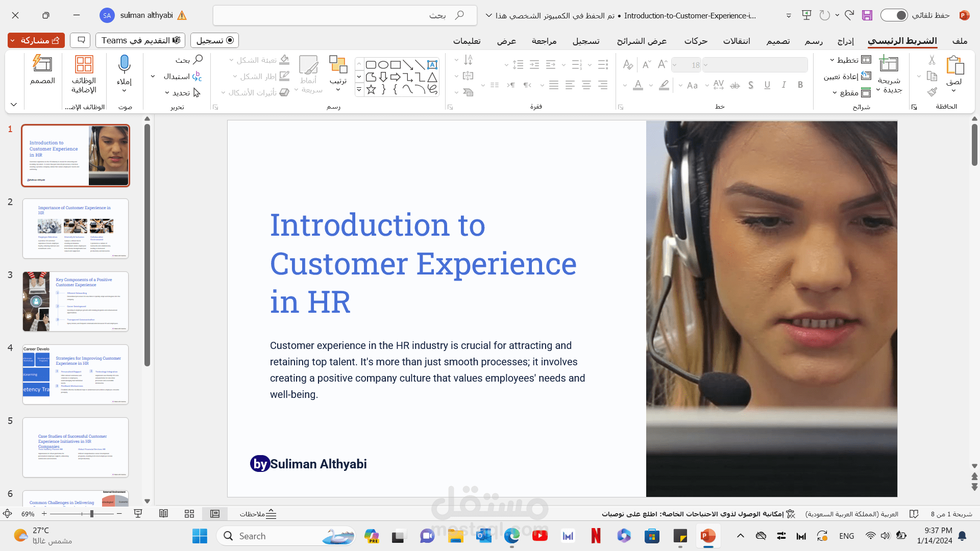The width and height of the screenshot is (980, 551).
Task: Switch to Slide Sorter view icon
Action: point(189,514)
